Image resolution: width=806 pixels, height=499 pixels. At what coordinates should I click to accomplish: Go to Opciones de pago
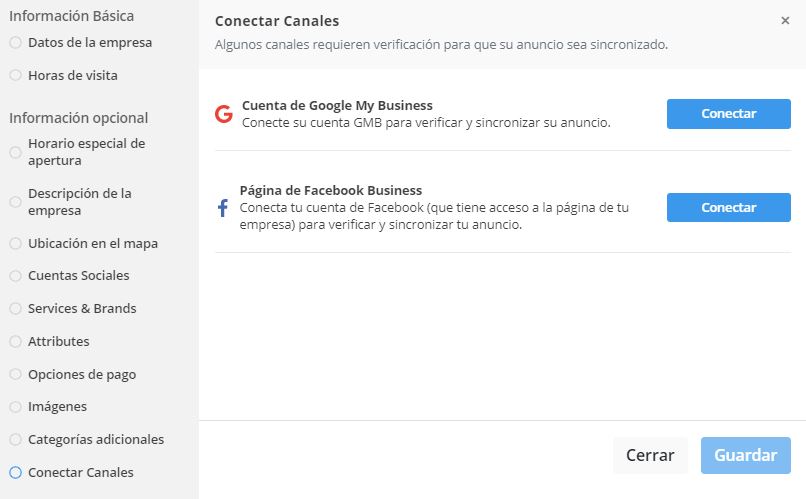82,375
